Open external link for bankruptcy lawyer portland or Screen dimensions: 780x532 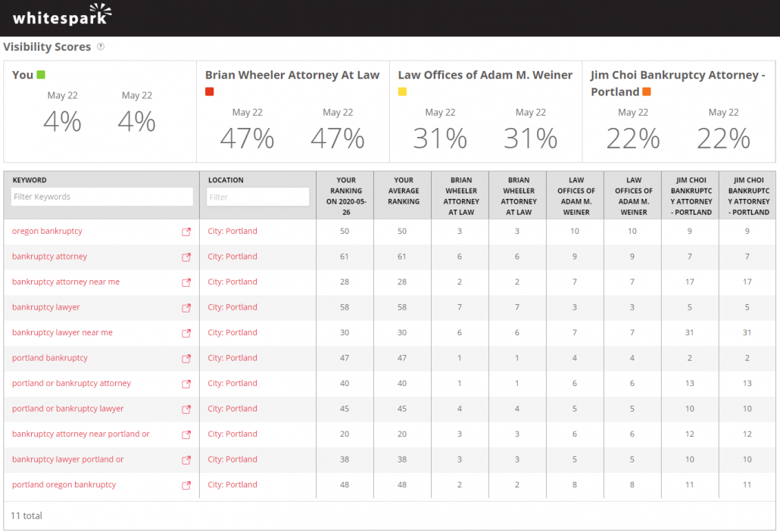click(x=186, y=460)
